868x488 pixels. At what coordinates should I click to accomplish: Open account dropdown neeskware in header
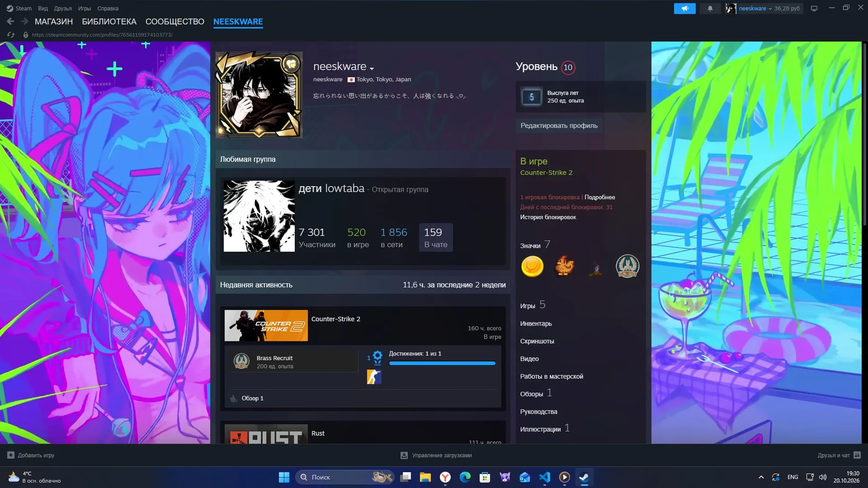(755, 8)
